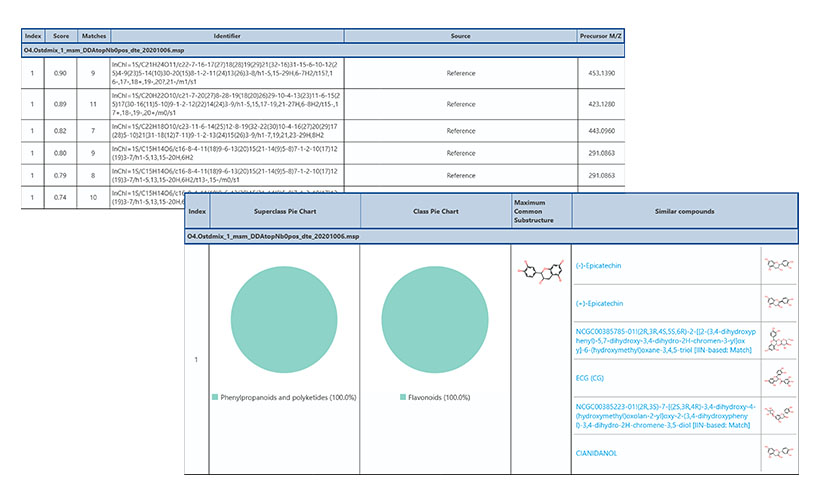Open structure image for NCGC00385223-01 compound
The width and height of the screenshot is (820, 501).
pyautogui.click(x=777, y=416)
